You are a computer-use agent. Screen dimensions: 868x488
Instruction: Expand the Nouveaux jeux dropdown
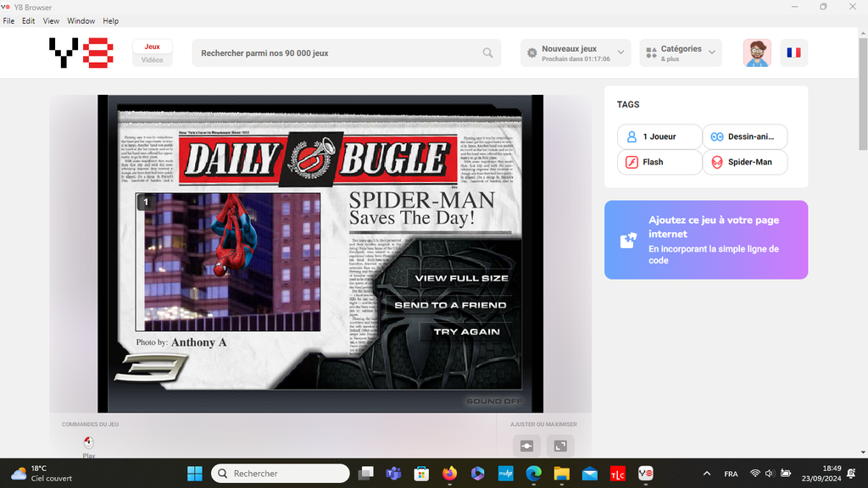[575, 53]
